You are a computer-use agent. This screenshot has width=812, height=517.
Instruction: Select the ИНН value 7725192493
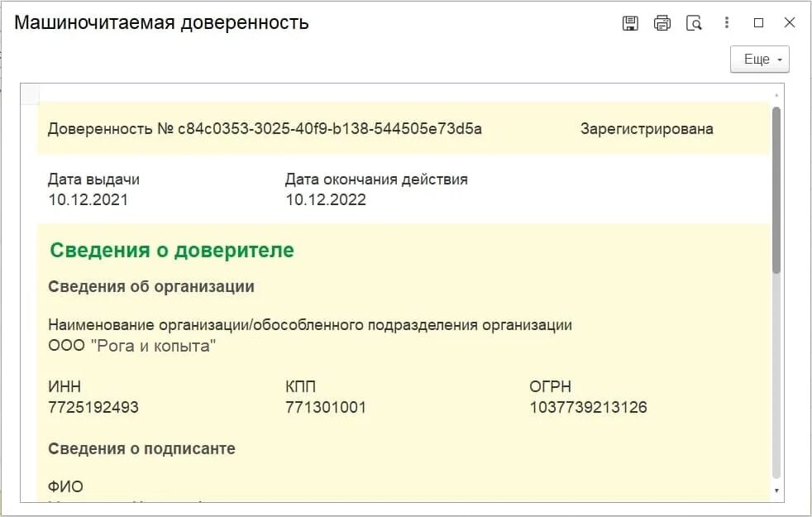pyautogui.click(x=93, y=407)
